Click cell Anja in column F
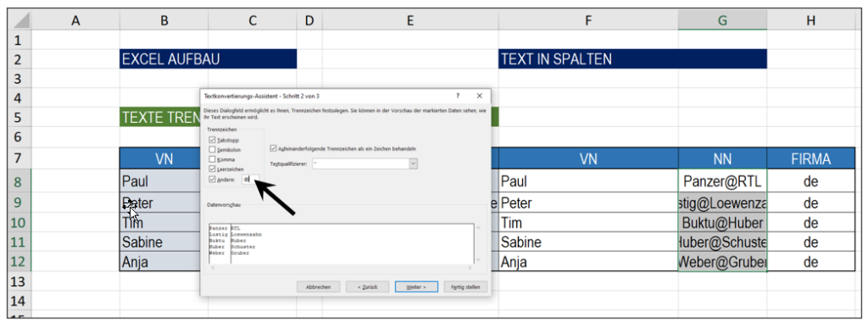 click(588, 262)
